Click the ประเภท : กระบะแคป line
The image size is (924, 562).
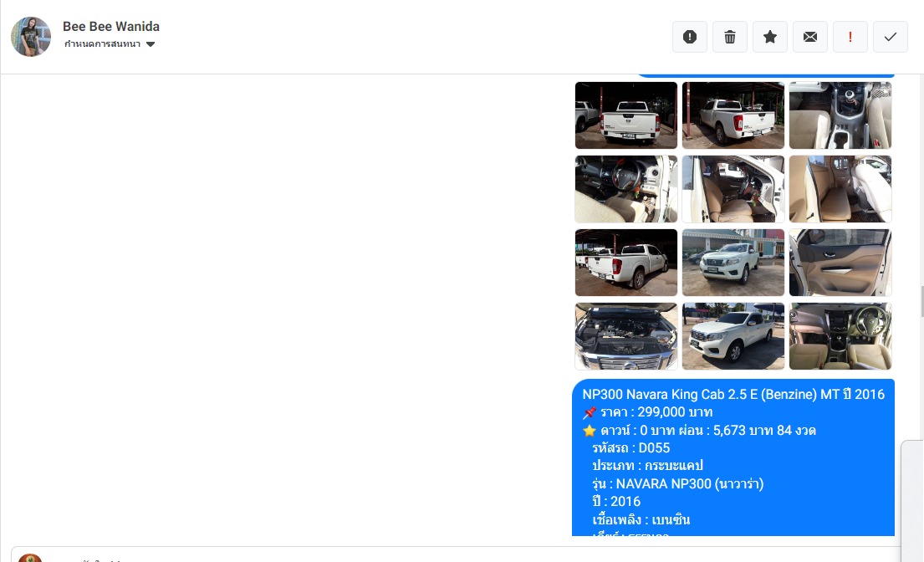pos(647,465)
